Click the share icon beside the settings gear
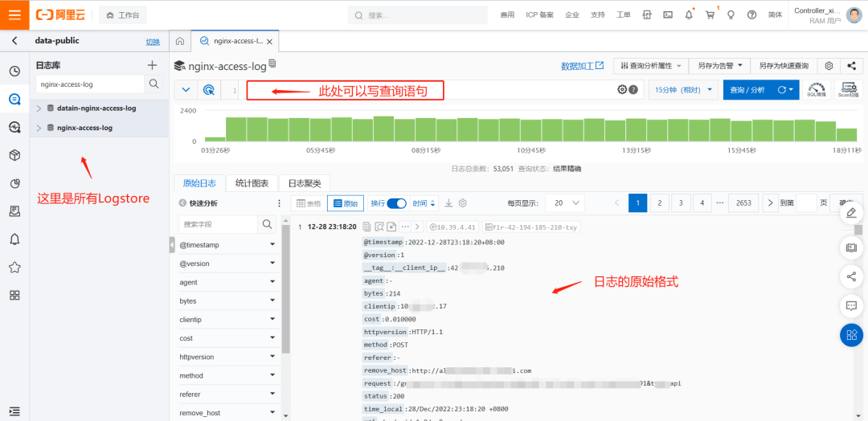 point(851,66)
